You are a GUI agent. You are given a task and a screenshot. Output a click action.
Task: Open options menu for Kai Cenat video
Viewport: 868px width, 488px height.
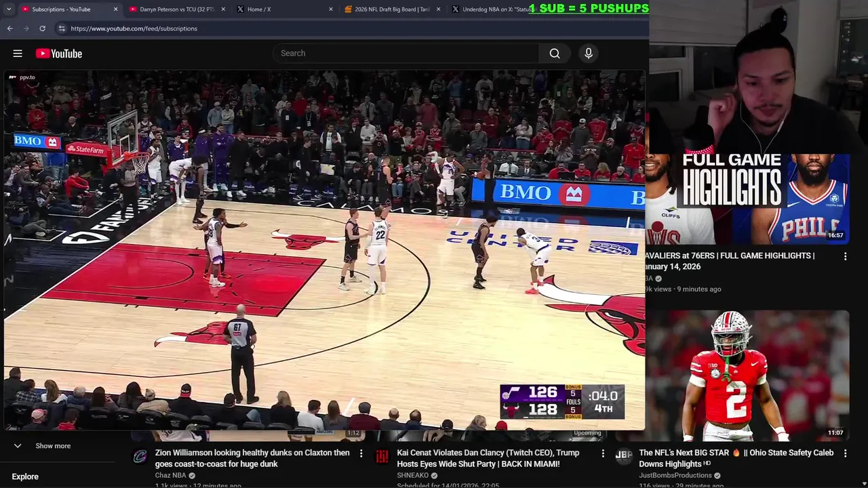[x=603, y=453]
